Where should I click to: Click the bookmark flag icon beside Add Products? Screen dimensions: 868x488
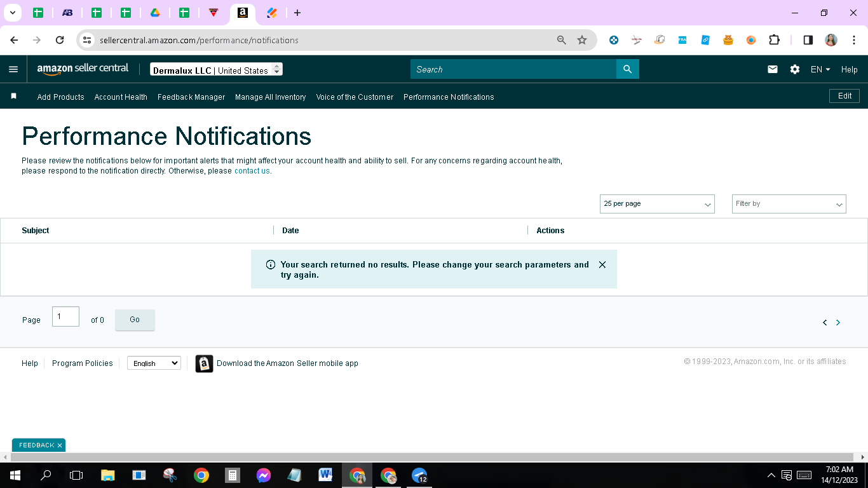pyautogui.click(x=14, y=96)
